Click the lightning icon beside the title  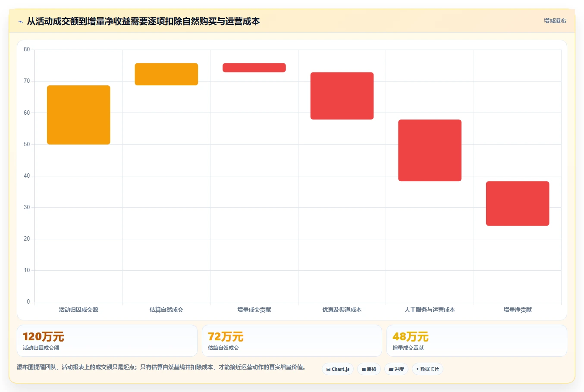point(20,22)
